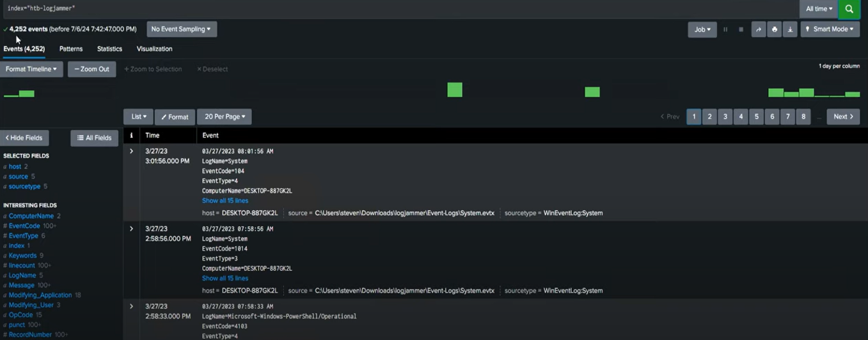
Task: Expand the first event row chevron
Action: [x=132, y=151]
